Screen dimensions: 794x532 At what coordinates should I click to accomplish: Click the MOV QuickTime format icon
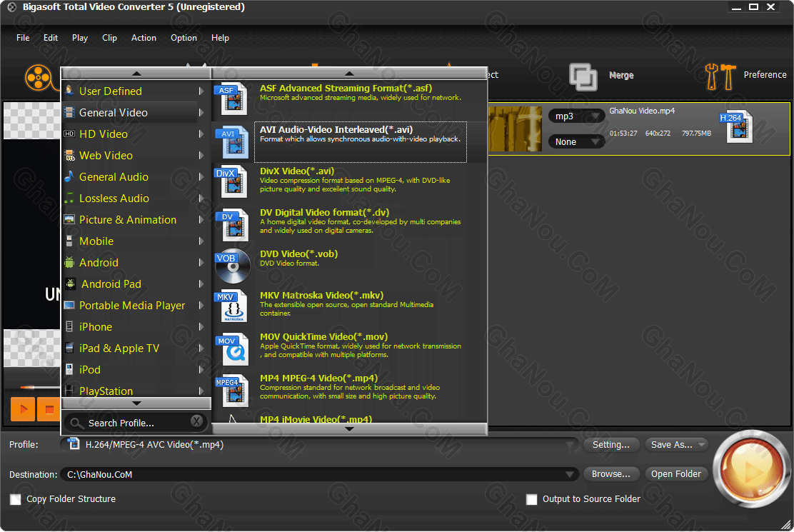pos(232,348)
